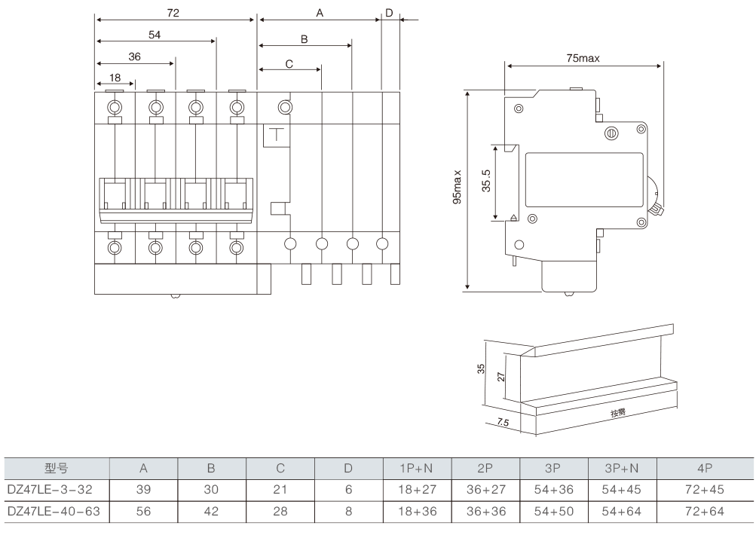
Task: Click the round slotted screw in side view
Action: pyautogui.click(x=611, y=133)
